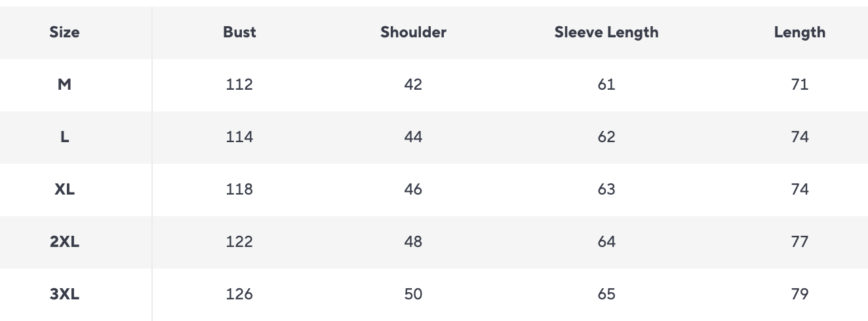Click length value 71 in M row
This screenshot has width=868, height=321.
[799, 85]
